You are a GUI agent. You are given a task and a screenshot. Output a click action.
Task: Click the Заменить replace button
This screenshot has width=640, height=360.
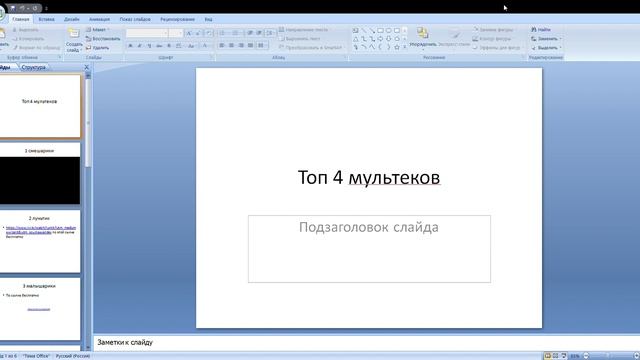[x=547, y=39]
